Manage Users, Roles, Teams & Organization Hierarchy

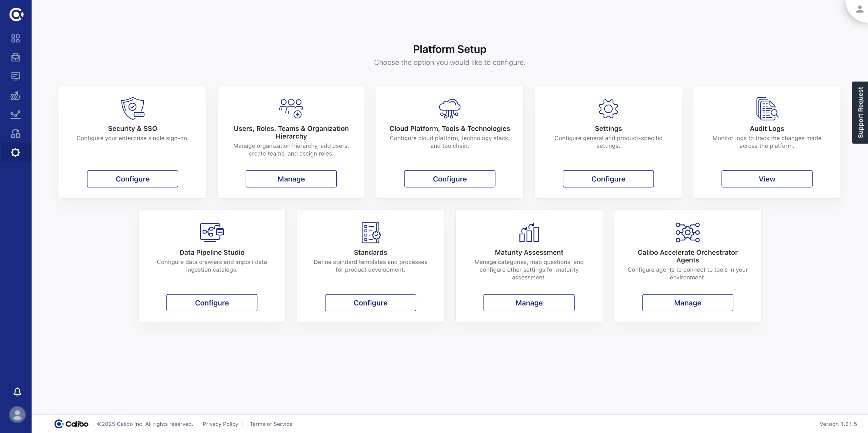click(291, 179)
